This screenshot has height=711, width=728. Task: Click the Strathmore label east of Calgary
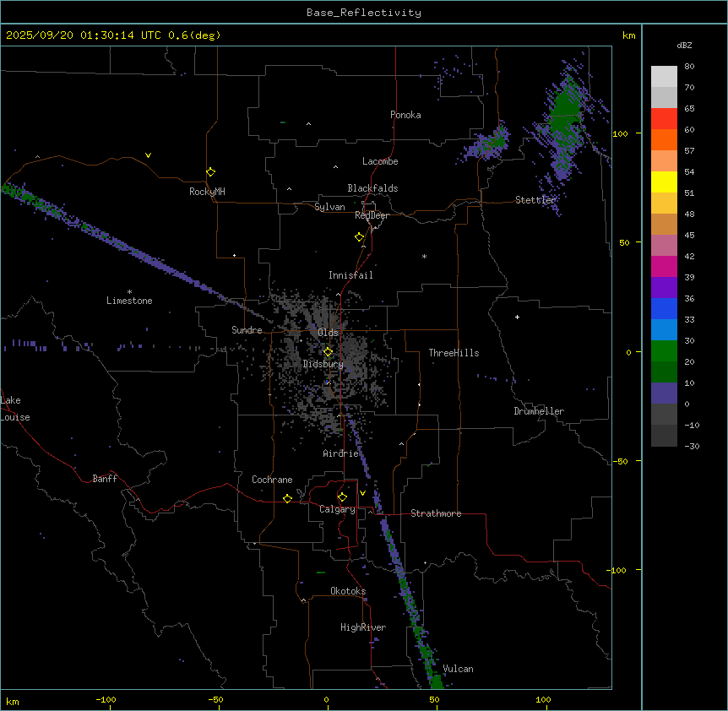point(436,513)
